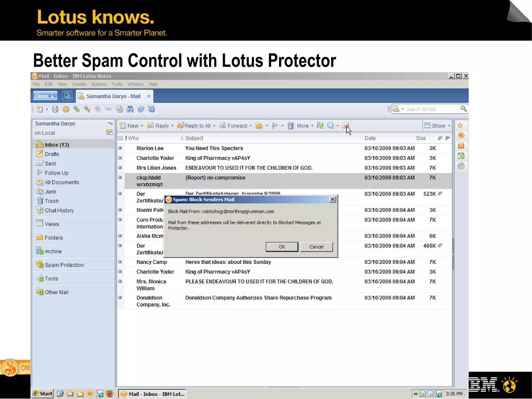Expand the Spam Protection section
Viewport: 532px width, 399px height.
pyautogui.click(x=64, y=265)
